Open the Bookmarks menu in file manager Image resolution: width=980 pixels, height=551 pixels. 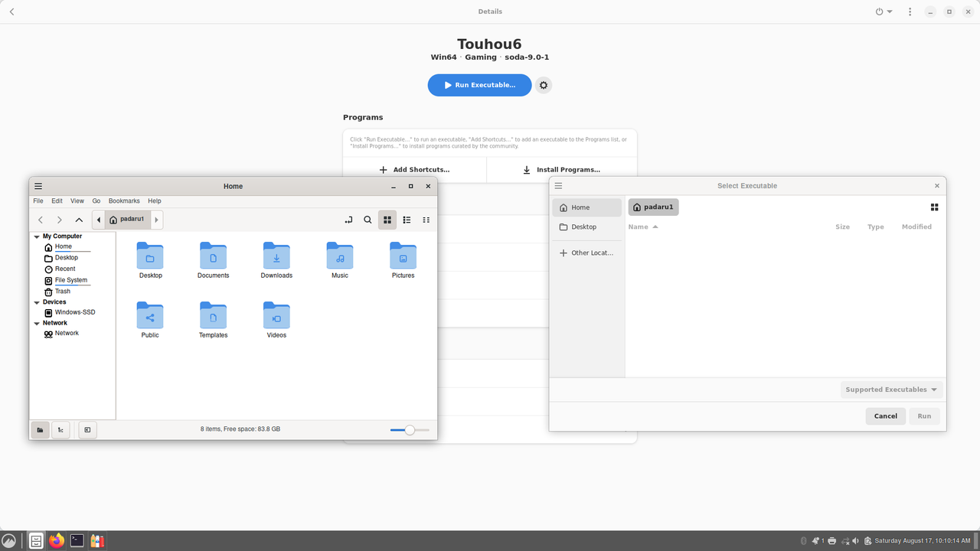[x=124, y=201]
